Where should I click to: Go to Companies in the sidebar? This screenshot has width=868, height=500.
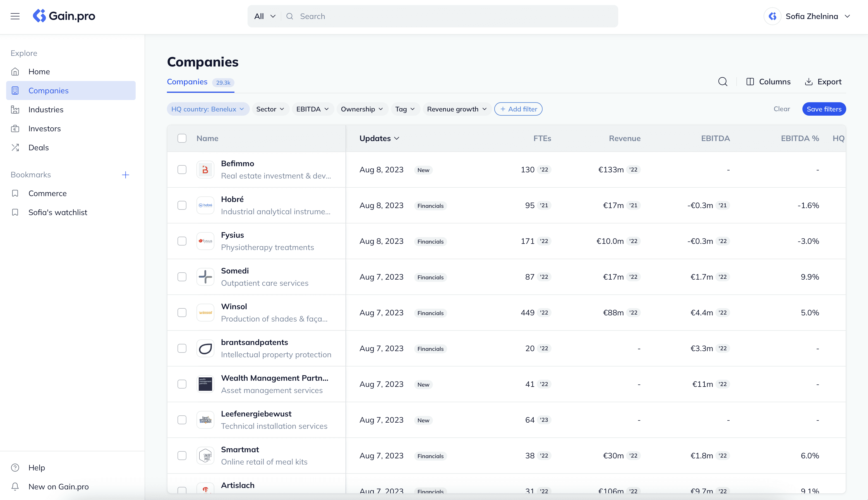click(71, 90)
